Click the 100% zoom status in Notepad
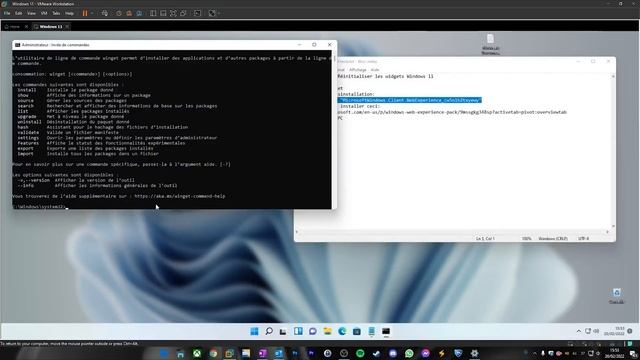This screenshot has height=360, width=640. 527,238
